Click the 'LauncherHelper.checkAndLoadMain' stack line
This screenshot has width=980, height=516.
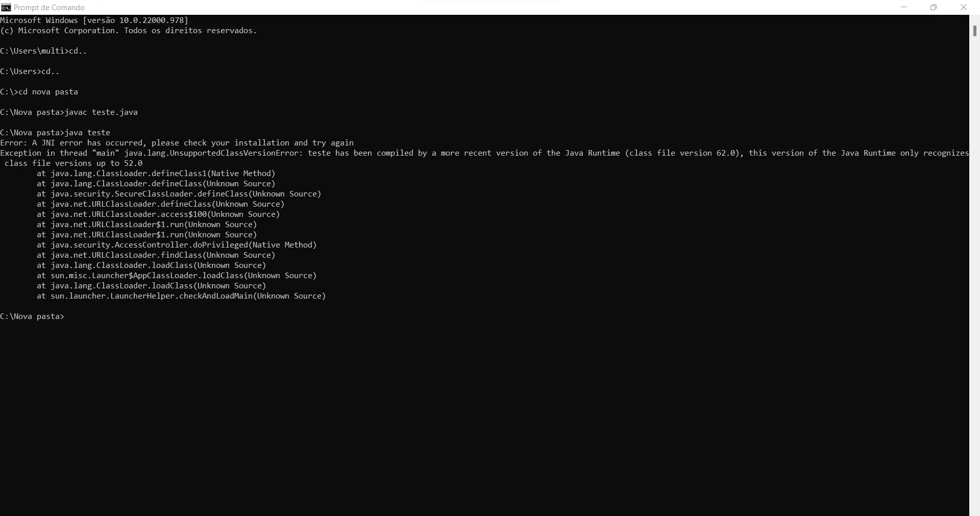(x=181, y=296)
